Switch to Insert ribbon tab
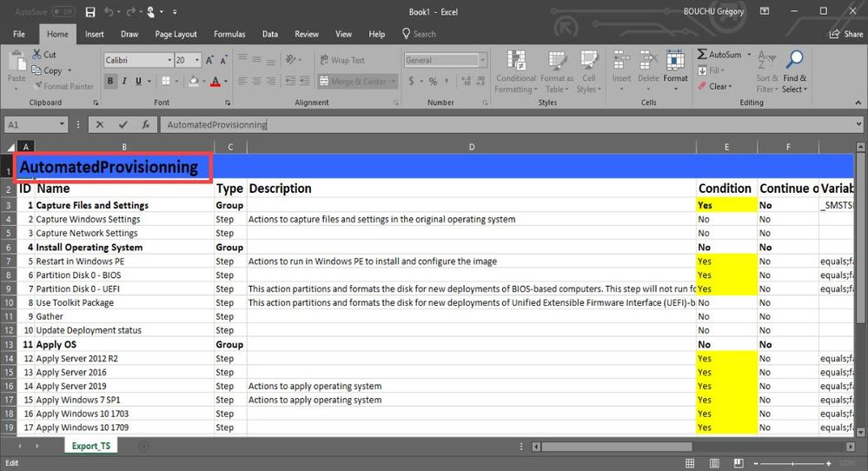This screenshot has height=471, width=868. pyautogui.click(x=94, y=34)
